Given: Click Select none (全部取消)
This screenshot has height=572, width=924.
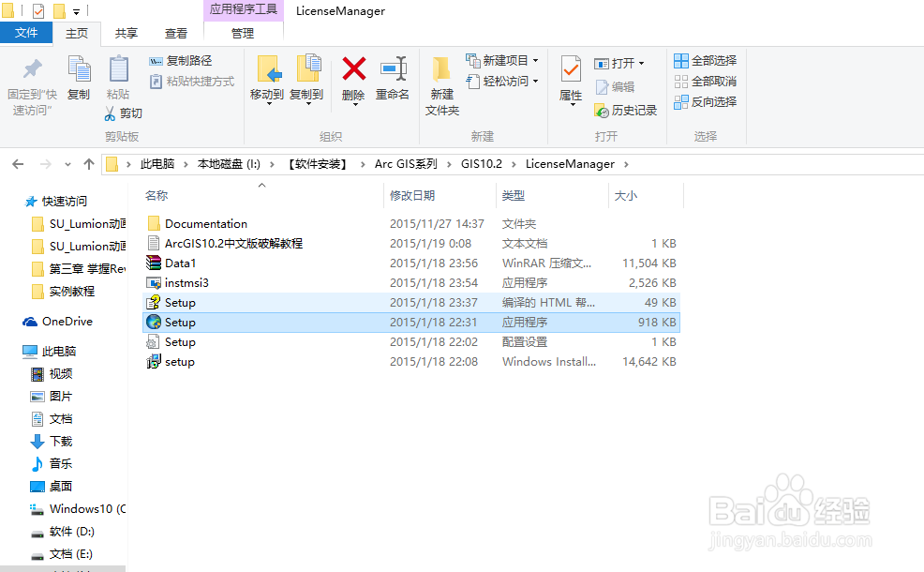Looking at the screenshot, I should pos(706,82).
